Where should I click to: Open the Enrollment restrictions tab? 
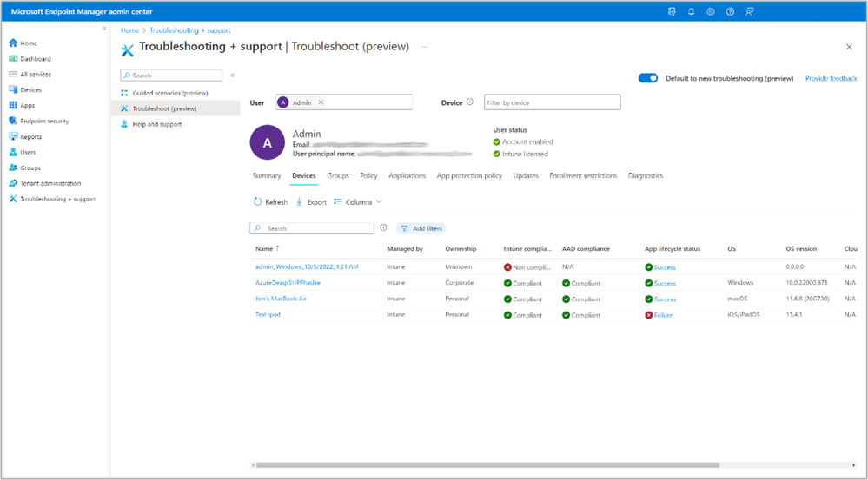[583, 176]
